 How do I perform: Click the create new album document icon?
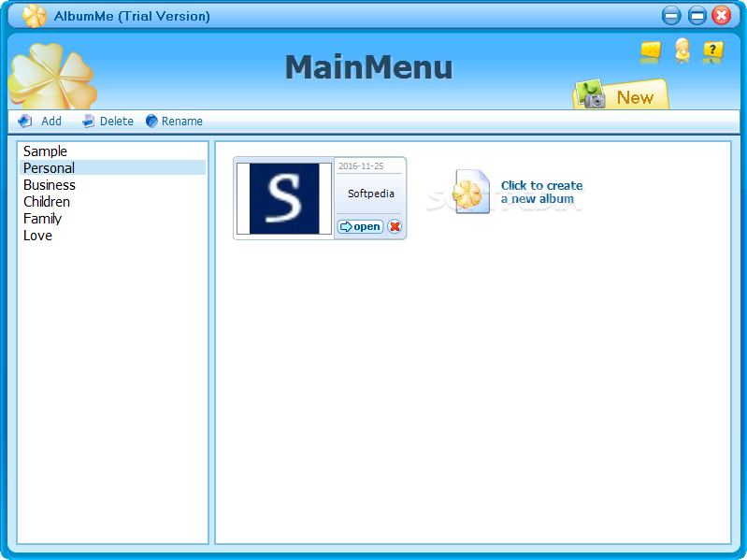[x=471, y=192]
